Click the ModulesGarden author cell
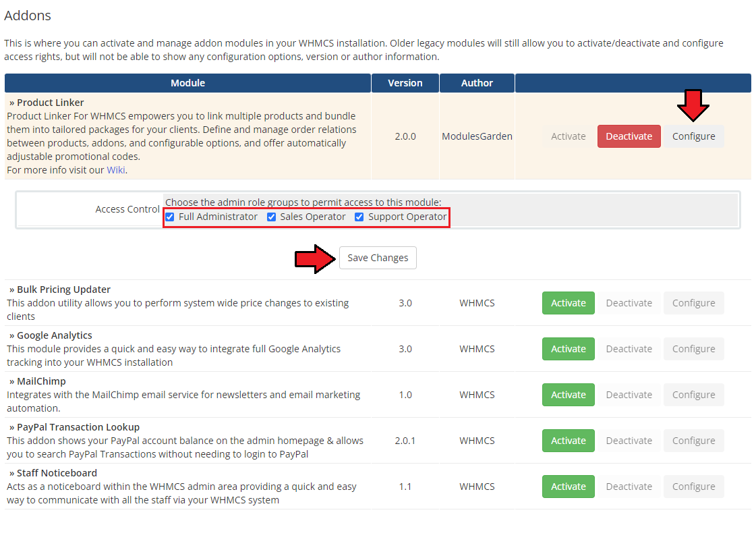The height and width of the screenshot is (552, 756). pos(477,136)
